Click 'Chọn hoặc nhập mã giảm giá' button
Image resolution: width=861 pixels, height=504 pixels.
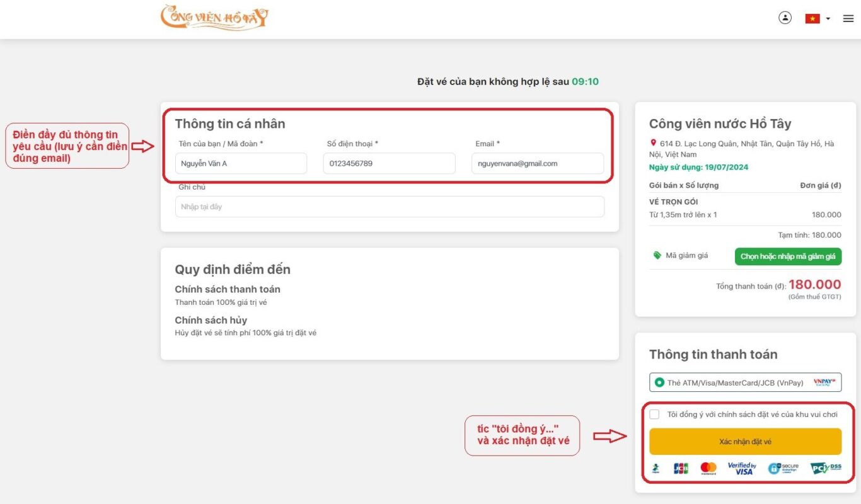coord(787,256)
